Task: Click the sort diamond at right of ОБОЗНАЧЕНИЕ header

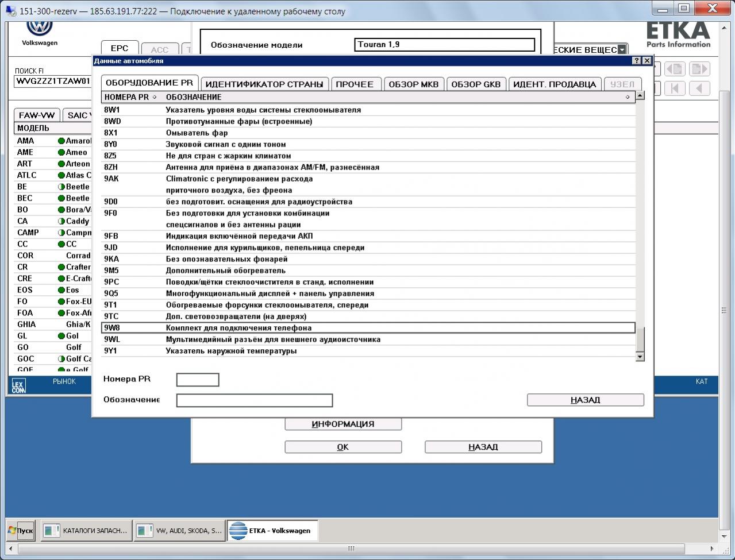Action: click(628, 97)
